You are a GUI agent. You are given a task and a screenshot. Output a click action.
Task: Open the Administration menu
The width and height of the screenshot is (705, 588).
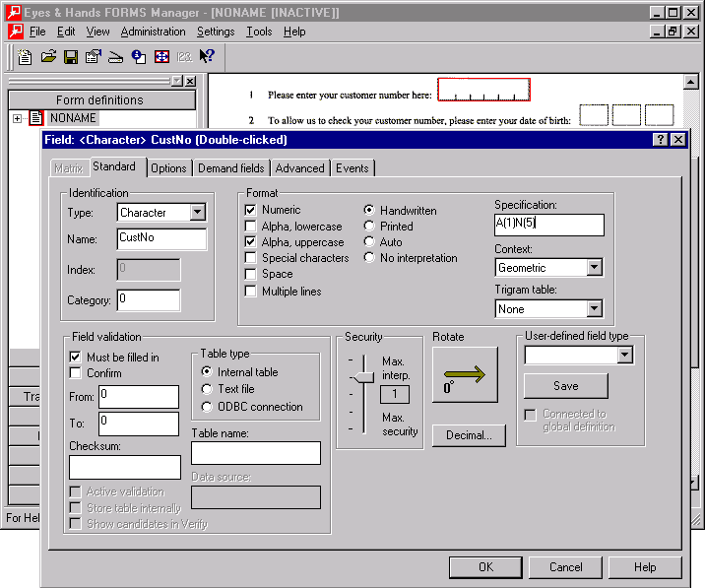tap(153, 32)
